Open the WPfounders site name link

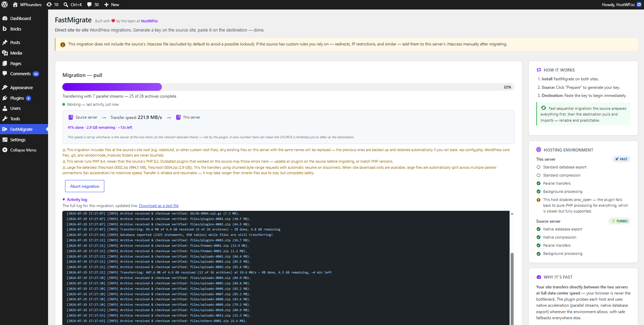31,5
